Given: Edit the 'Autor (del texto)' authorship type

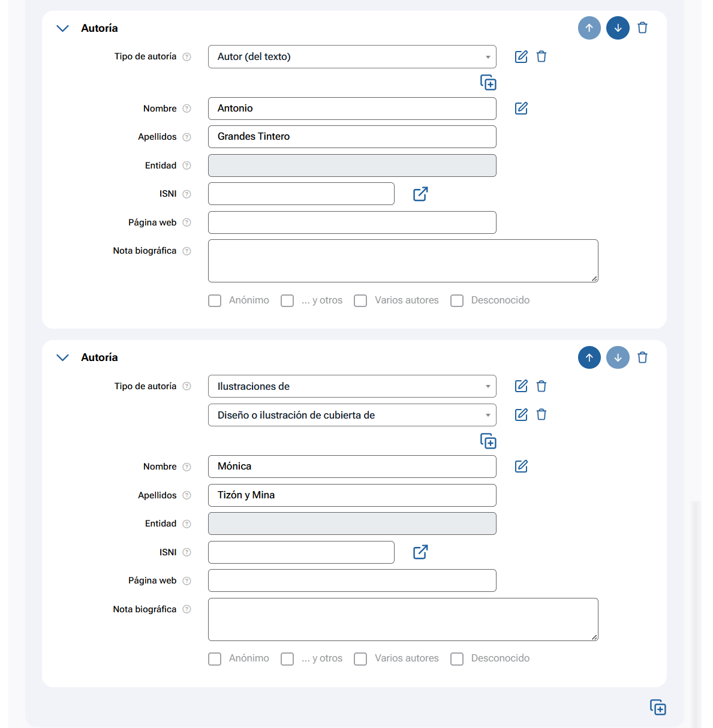Looking at the screenshot, I should pos(521,57).
